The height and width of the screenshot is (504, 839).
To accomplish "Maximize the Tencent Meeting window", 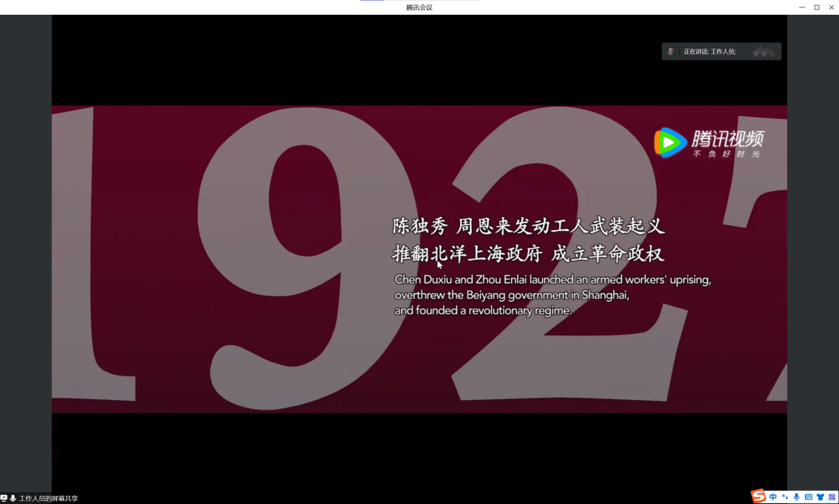I will pyautogui.click(x=817, y=7).
